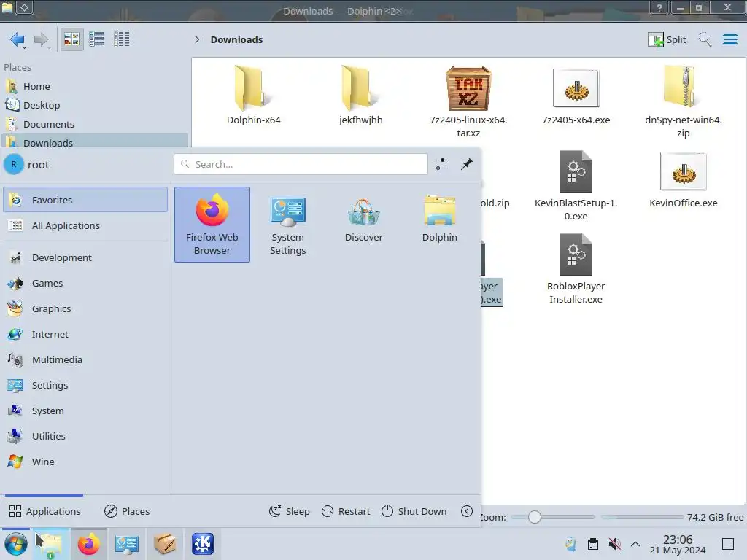Screen dimensions: 747x560
Task: Select the dnSpy-net-win64.zip archive
Action: coord(683,102)
